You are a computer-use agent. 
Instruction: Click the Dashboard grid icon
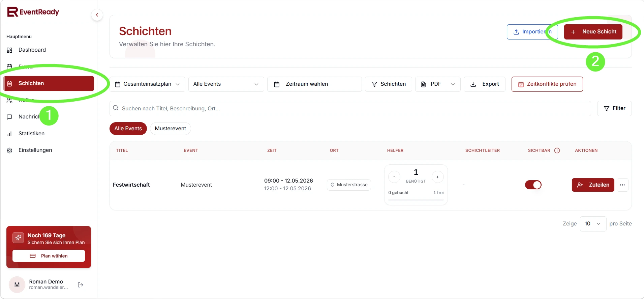pyautogui.click(x=9, y=50)
